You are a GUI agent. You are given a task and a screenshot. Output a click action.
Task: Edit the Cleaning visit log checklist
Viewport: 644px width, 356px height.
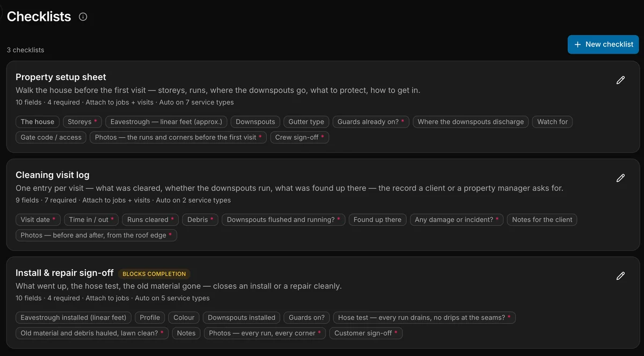620,178
